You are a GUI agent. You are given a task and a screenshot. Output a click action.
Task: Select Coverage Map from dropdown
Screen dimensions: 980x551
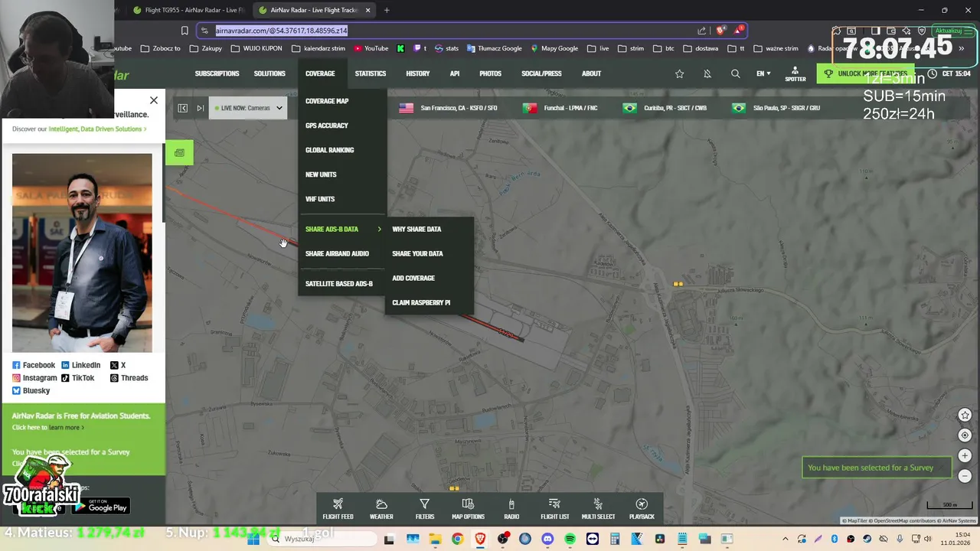(x=327, y=101)
